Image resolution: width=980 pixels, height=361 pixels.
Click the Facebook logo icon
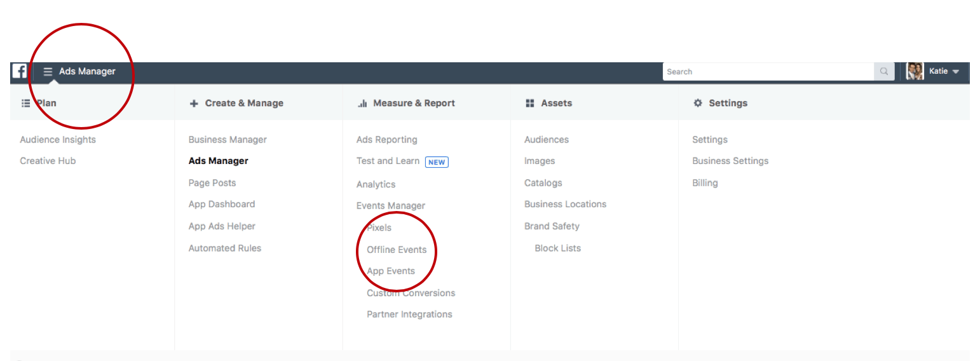pos(20,71)
